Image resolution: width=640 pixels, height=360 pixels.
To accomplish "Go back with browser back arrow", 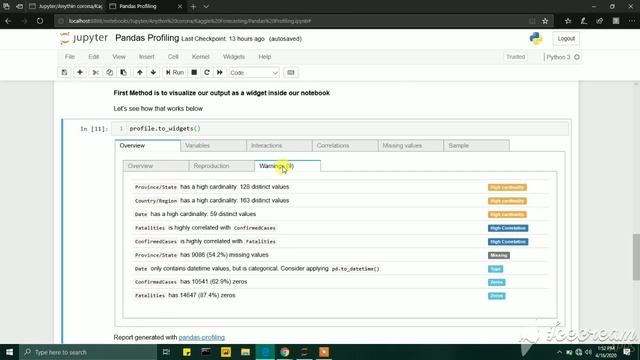I will pyautogui.click(x=8, y=21).
